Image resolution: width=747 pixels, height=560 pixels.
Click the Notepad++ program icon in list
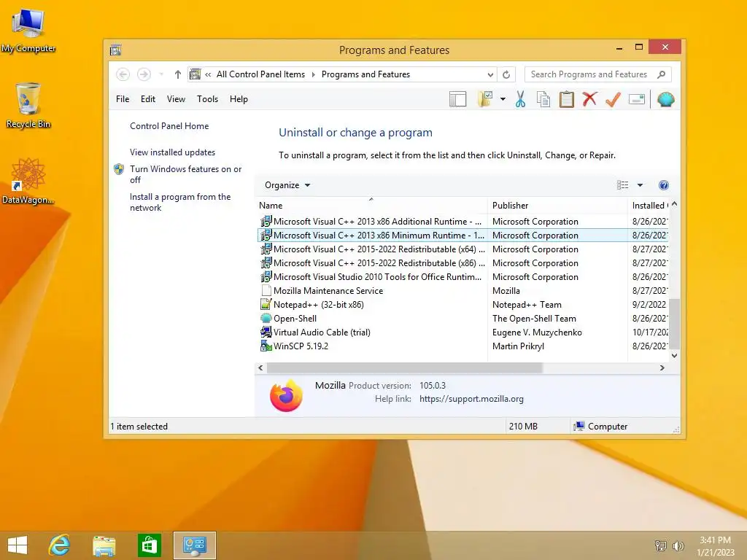pyautogui.click(x=266, y=304)
